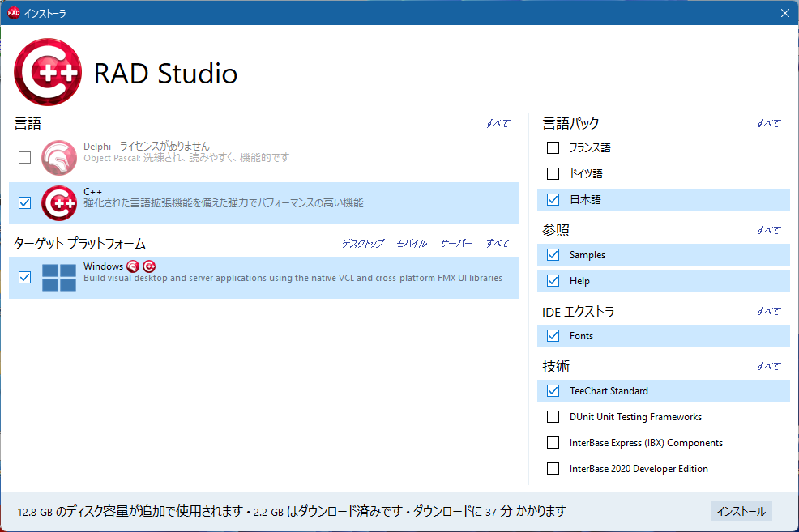Click the Windows description 'Build visual desktop' text

293,278
